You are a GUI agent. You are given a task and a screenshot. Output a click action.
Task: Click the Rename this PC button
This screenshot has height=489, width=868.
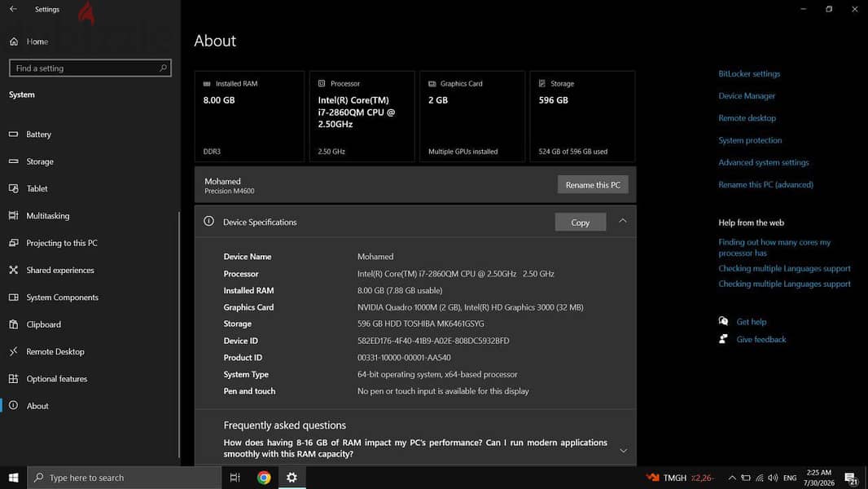(593, 185)
